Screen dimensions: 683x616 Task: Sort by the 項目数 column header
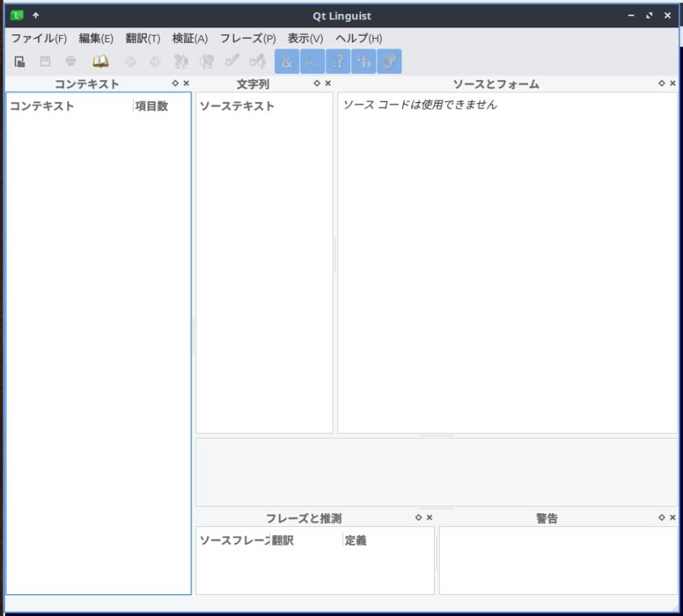click(161, 106)
